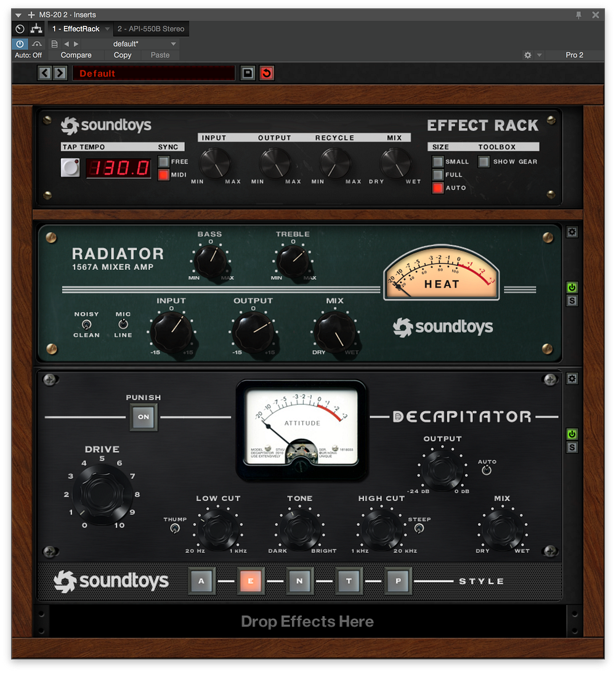Click the red undo reset icon
This screenshot has width=616, height=673.
coord(266,73)
